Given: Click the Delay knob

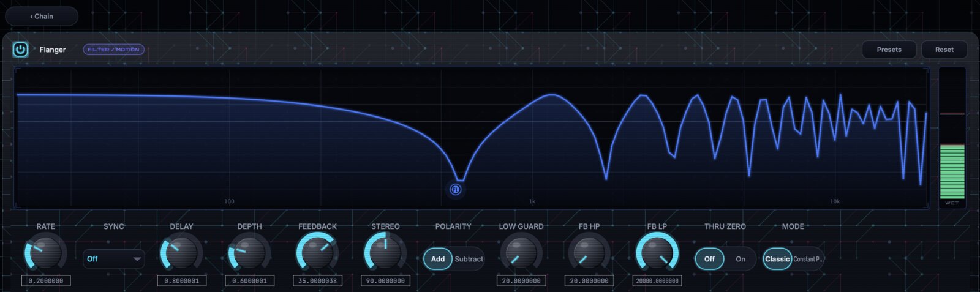Looking at the screenshot, I should (181, 253).
